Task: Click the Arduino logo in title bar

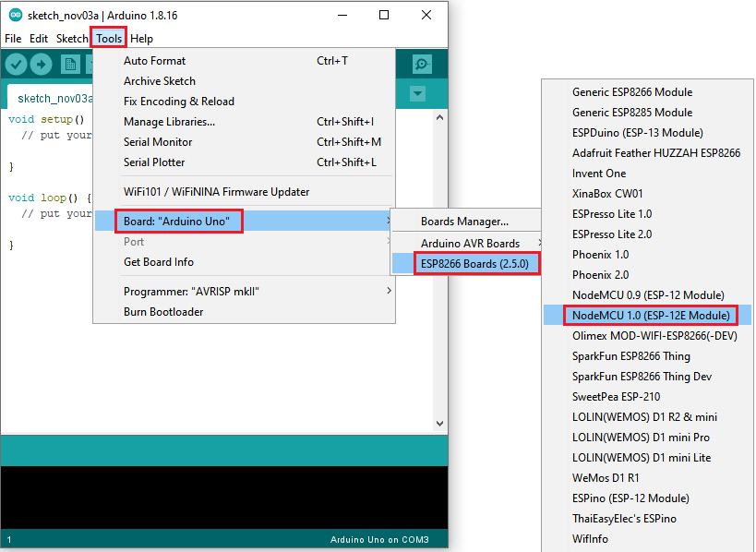Action: 16,16
